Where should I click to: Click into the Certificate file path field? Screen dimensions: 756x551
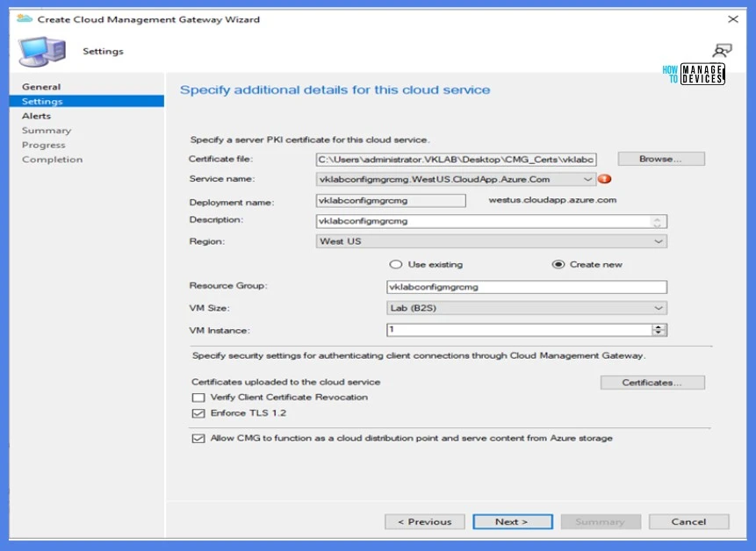click(x=456, y=160)
